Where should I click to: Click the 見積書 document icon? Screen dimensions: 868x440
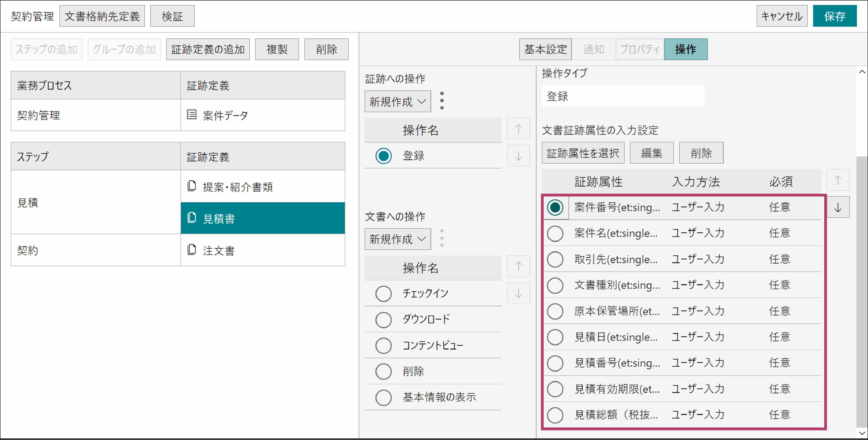pos(192,217)
